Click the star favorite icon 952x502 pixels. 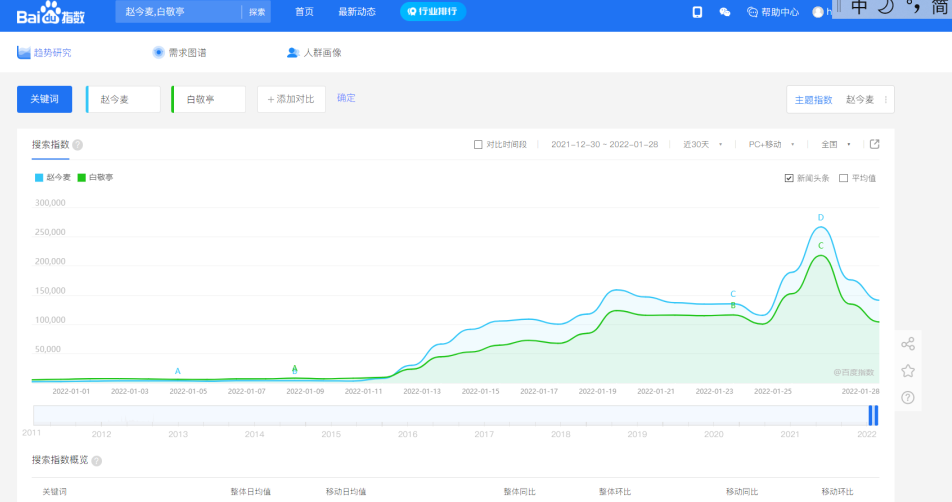(908, 371)
